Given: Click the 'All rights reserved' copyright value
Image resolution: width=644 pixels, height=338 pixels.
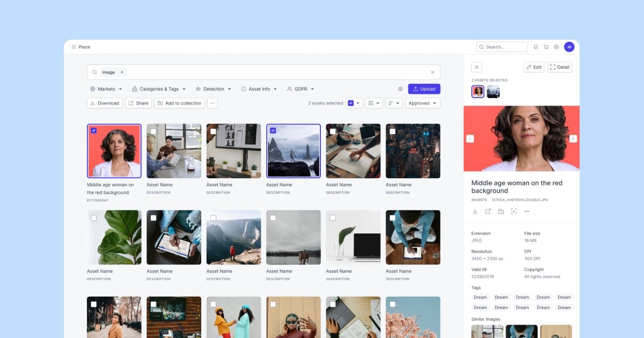Looking at the screenshot, I should pyautogui.click(x=542, y=277).
